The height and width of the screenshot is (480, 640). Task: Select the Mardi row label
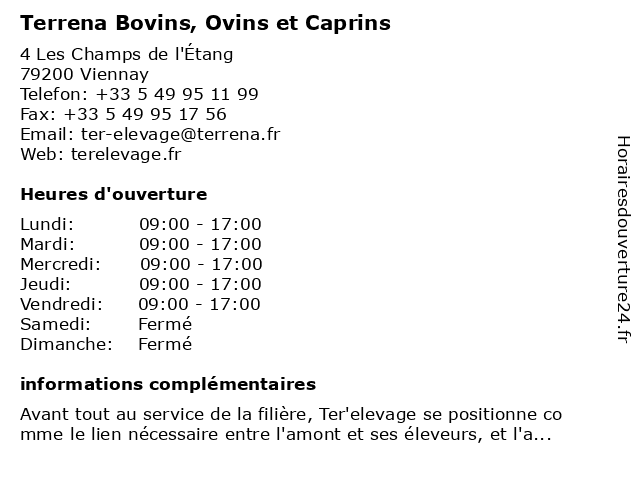[x=47, y=244]
